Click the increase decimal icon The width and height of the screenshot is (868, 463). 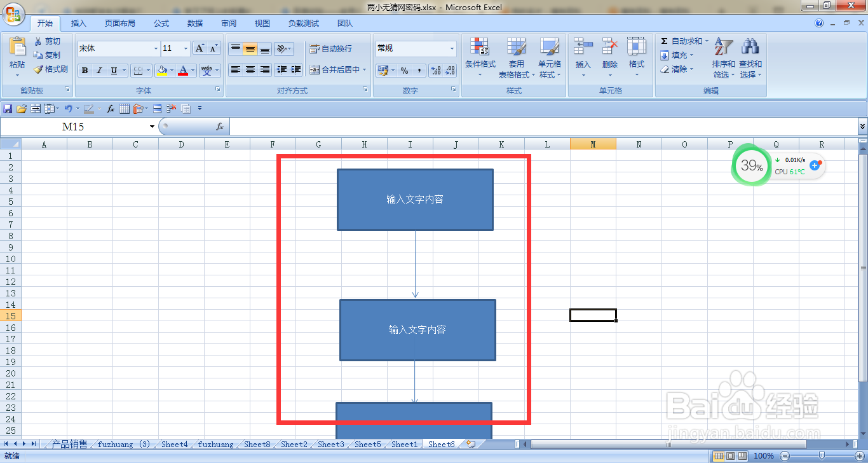pyautogui.click(x=436, y=71)
